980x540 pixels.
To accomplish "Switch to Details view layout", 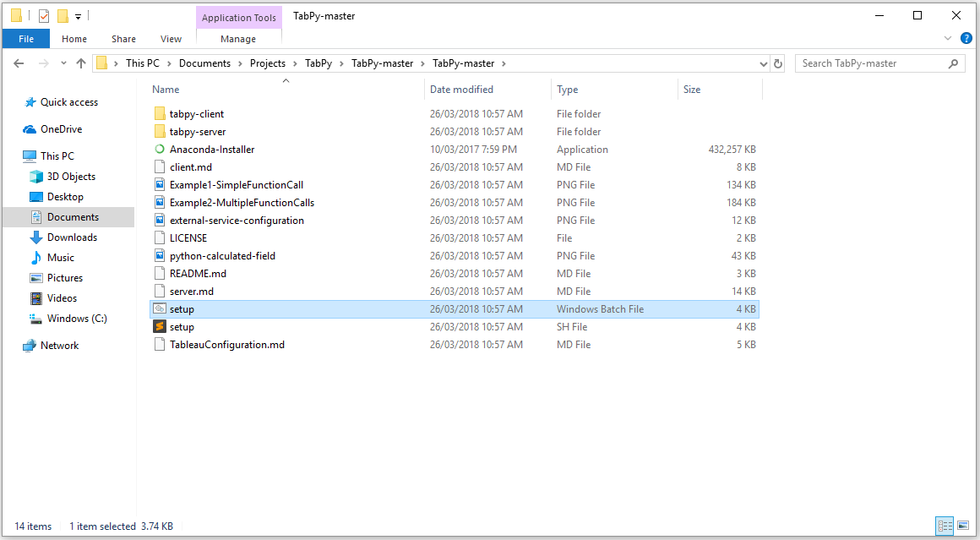I will pyautogui.click(x=945, y=526).
